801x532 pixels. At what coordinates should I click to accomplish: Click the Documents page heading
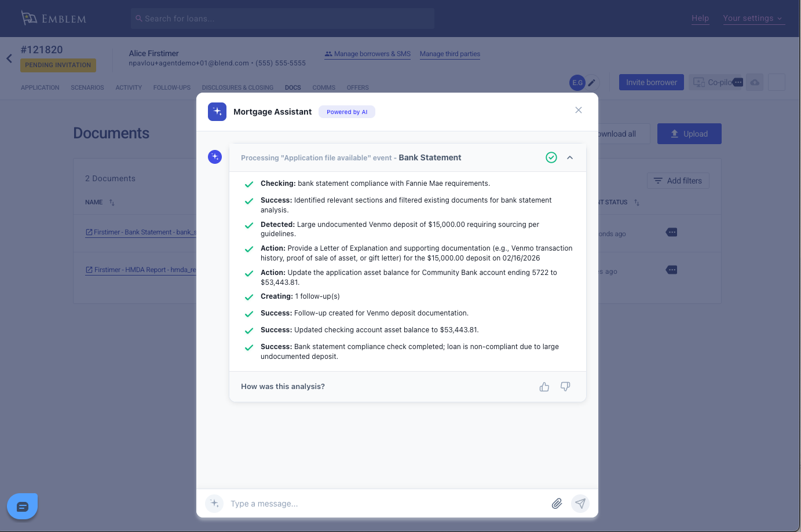pos(111,133)
